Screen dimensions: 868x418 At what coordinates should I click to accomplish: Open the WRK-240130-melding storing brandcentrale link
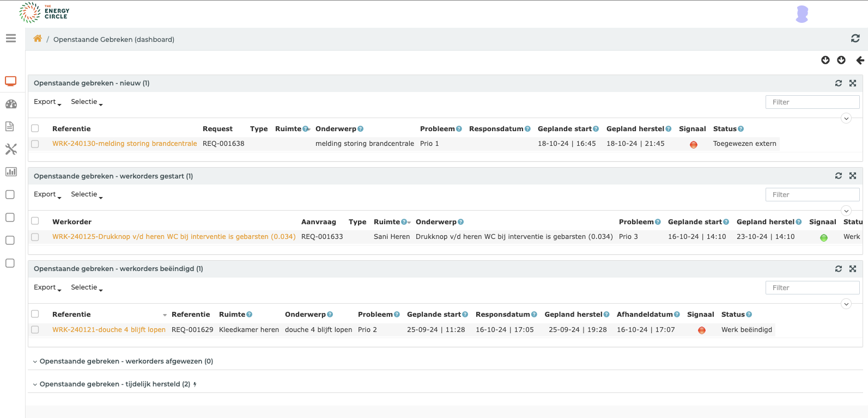[125, 144]
